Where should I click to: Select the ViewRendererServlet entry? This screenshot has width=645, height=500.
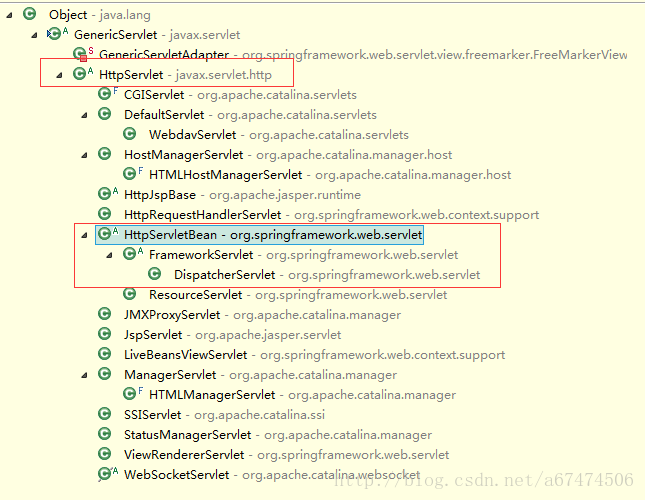[287, 454]
